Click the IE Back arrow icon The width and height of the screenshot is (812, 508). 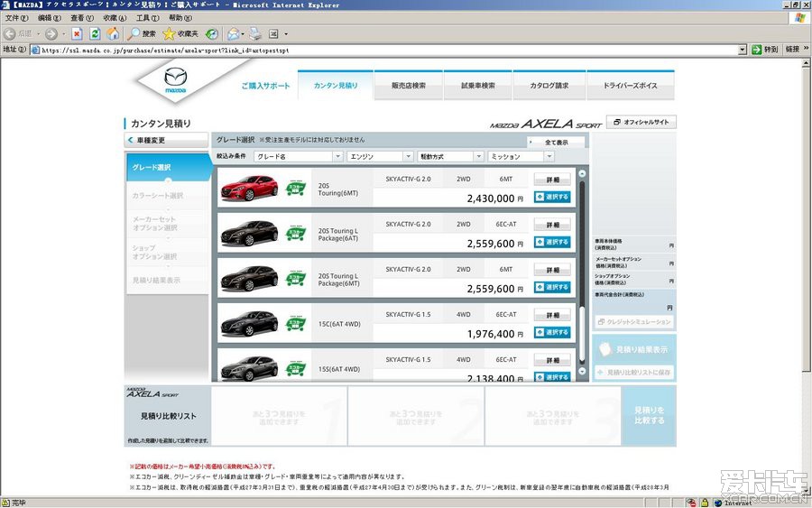[9, 34]
